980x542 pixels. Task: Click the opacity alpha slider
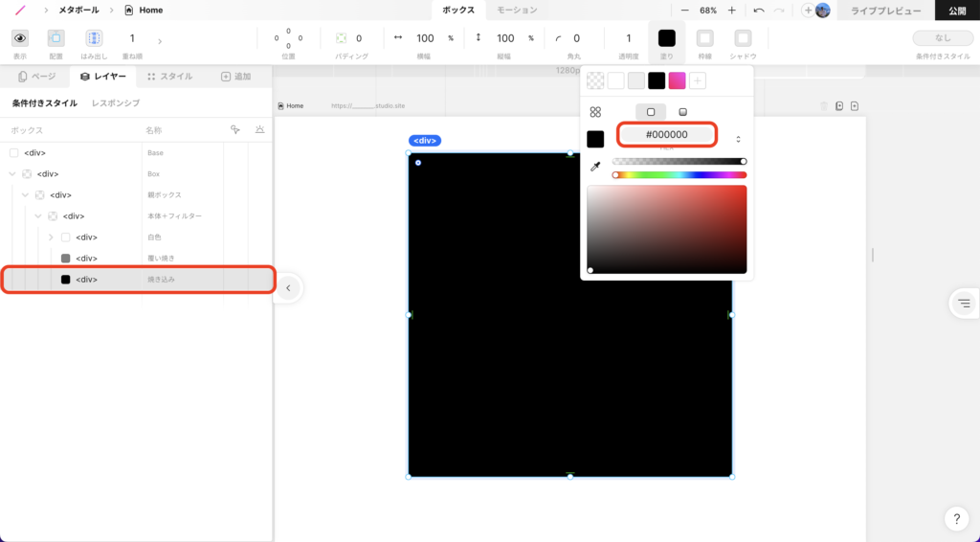coord(679,161)
